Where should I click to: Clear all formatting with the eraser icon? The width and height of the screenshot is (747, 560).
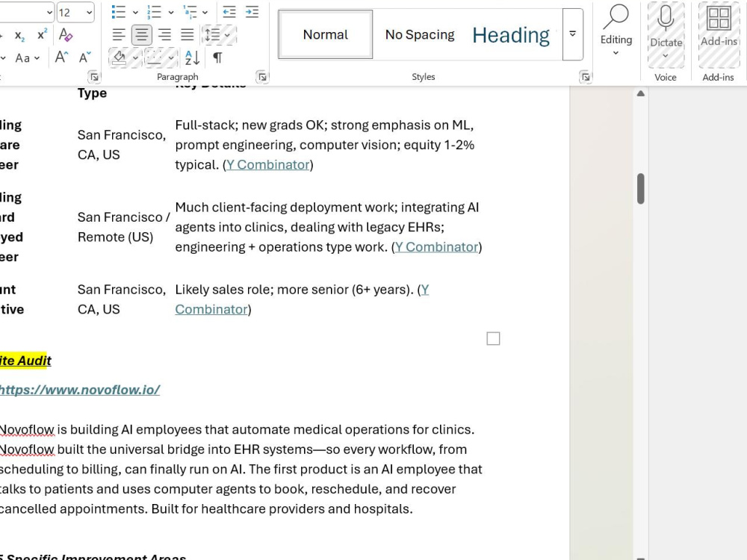[x=65, y=35]
